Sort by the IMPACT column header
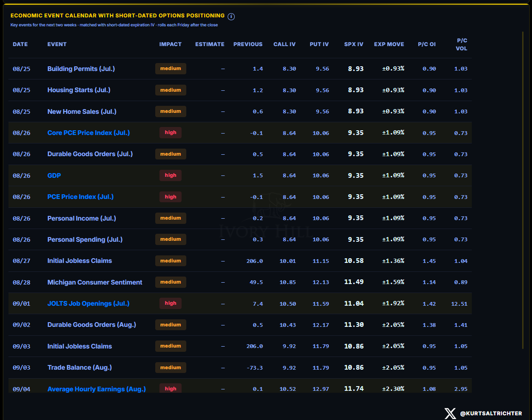The width and height of the screenshot is (532, 420). (170, 44)
